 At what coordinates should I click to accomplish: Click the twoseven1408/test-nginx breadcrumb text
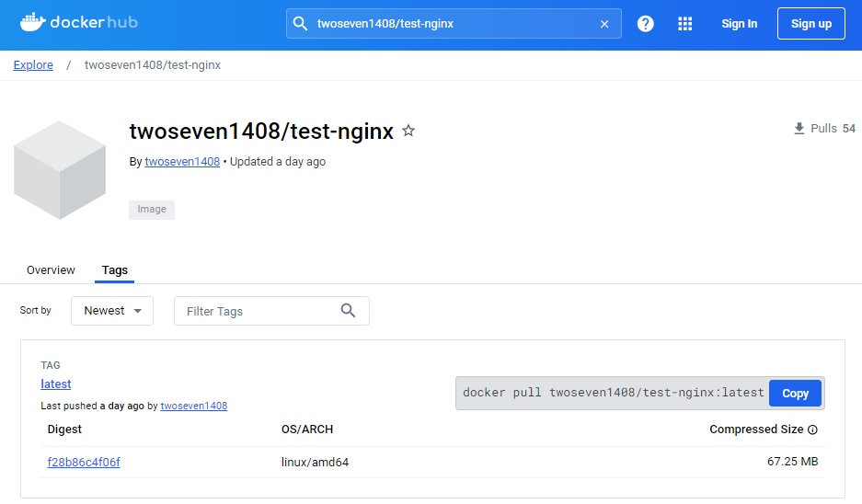[153, 65]
